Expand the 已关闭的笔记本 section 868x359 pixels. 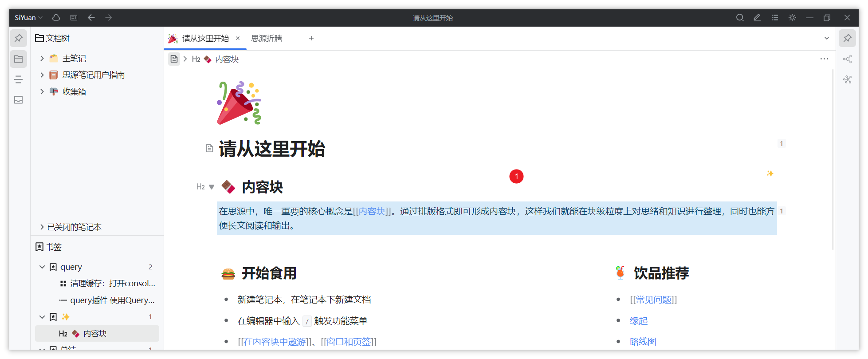coord(42,227)
